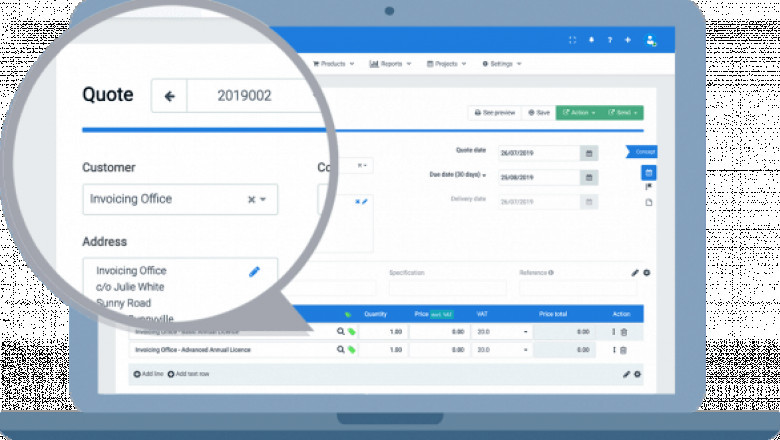
Task: Open dropdown for Due date (30 days)
Action: point(484,175)
